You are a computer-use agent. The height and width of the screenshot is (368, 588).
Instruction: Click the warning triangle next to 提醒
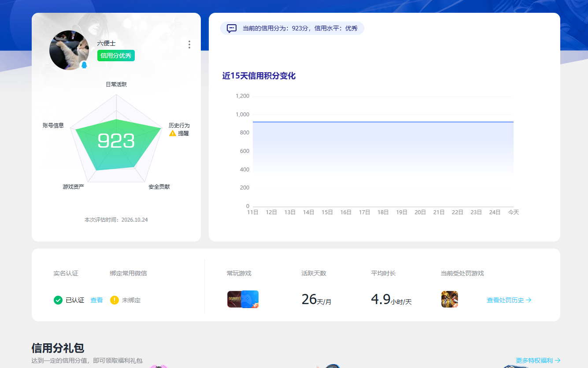173,134
